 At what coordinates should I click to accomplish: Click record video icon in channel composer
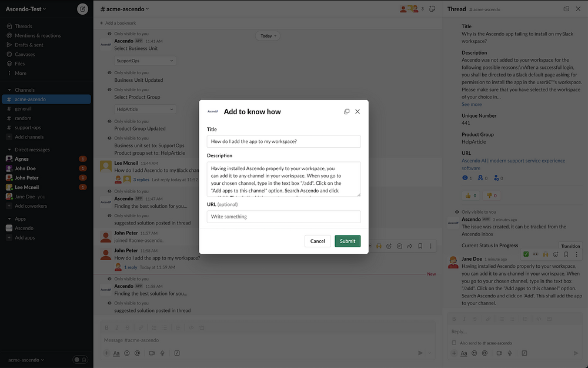click(152, 353)
